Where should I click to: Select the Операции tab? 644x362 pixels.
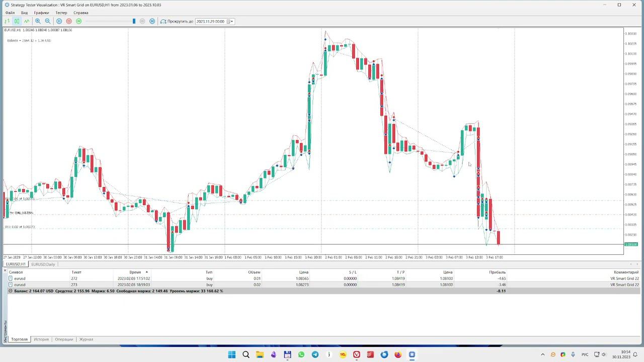[64, 339]
